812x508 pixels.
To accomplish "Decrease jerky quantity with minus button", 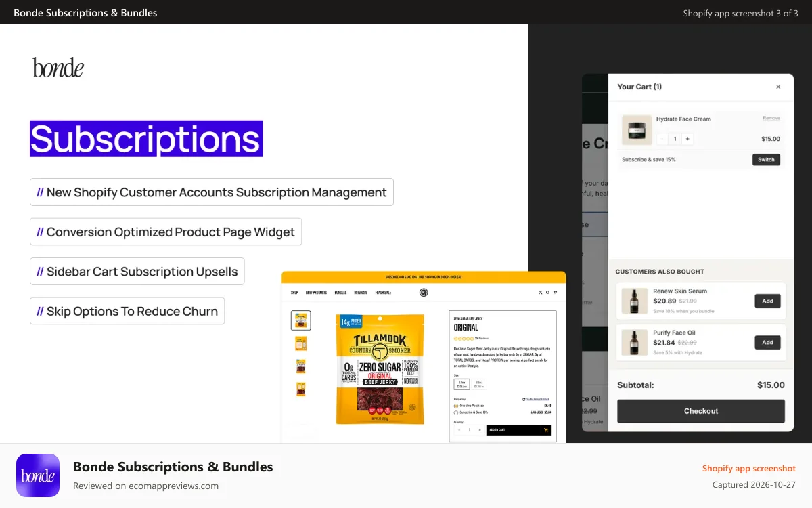I will [x=459, y=430].
